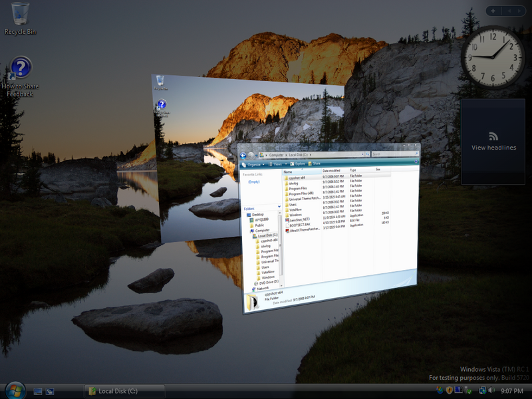Click the Local Disk (C:) taskbar button
Screen dimensions: 532x399
pyautogui.click(x=124, y=391)
